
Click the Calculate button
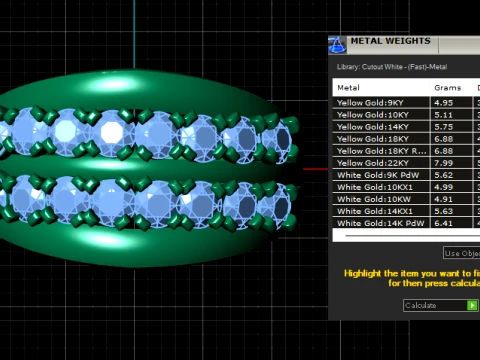(441, 305)
